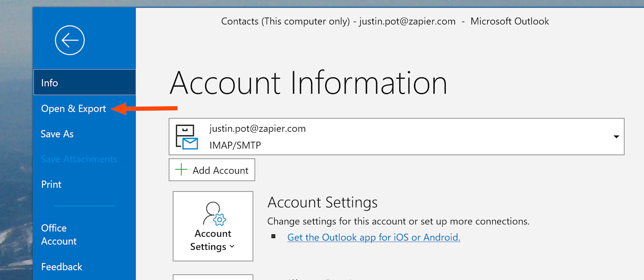This screenshot has height=280, width=644.
Task: Click the IMAP/SMTP label
Action: pyautogui.click(x=235, y=146)
